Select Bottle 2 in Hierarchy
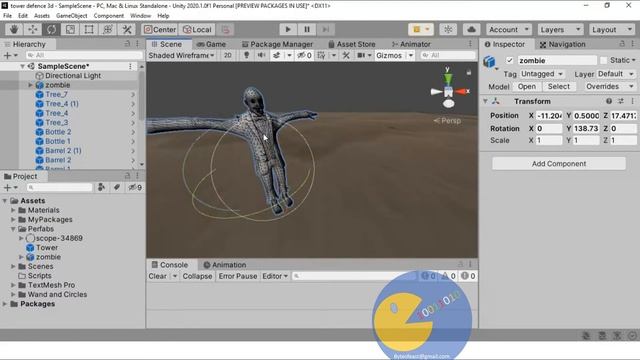Image resolution: width=640 pixels, height=360 pixels. pyautogui.click(x=58, y=132)
